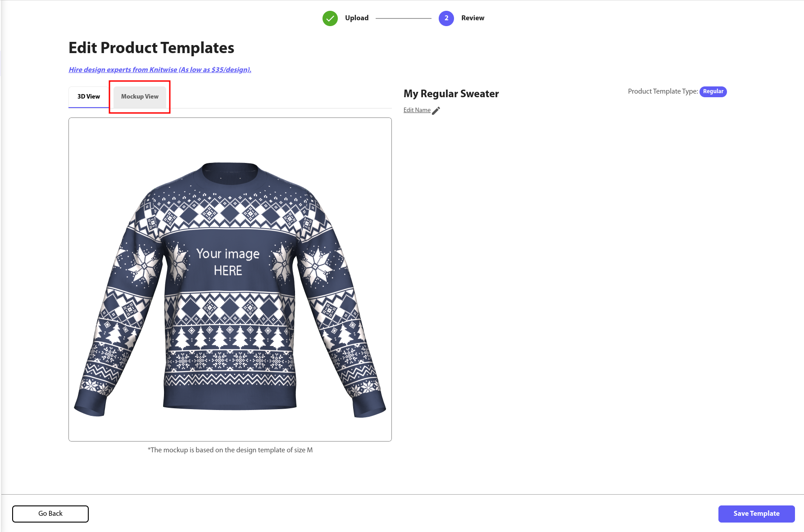Click the Edit Product Templates heading

(x=151, y=48)
